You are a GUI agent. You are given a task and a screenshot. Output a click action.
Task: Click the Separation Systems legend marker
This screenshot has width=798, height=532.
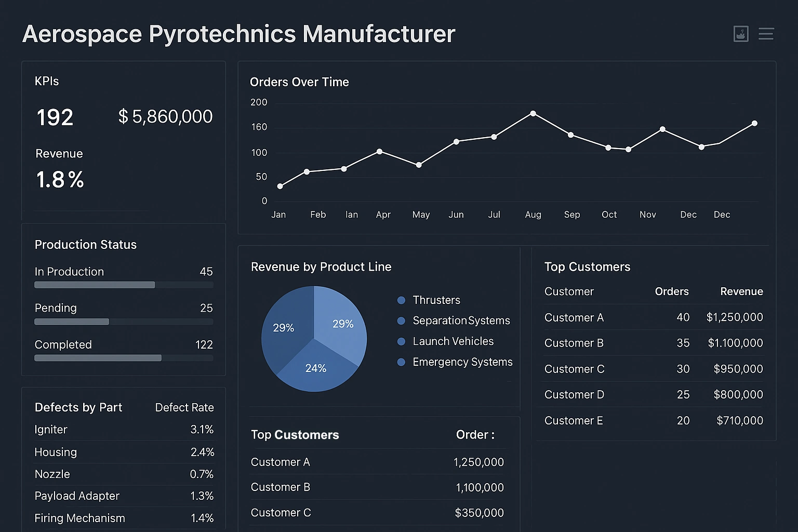click(401, 321)
